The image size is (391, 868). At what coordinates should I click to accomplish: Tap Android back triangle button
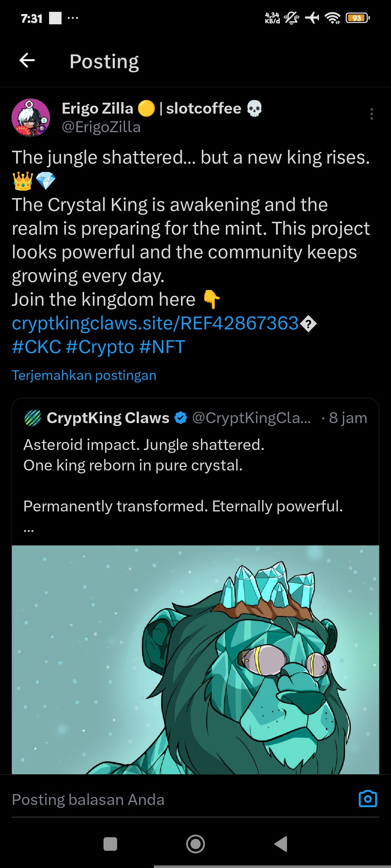281,844
